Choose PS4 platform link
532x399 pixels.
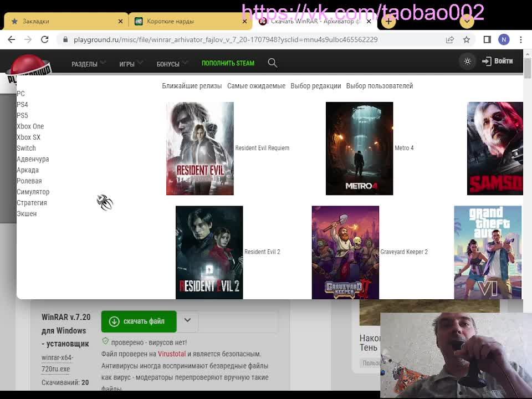[x=22, y=105]
